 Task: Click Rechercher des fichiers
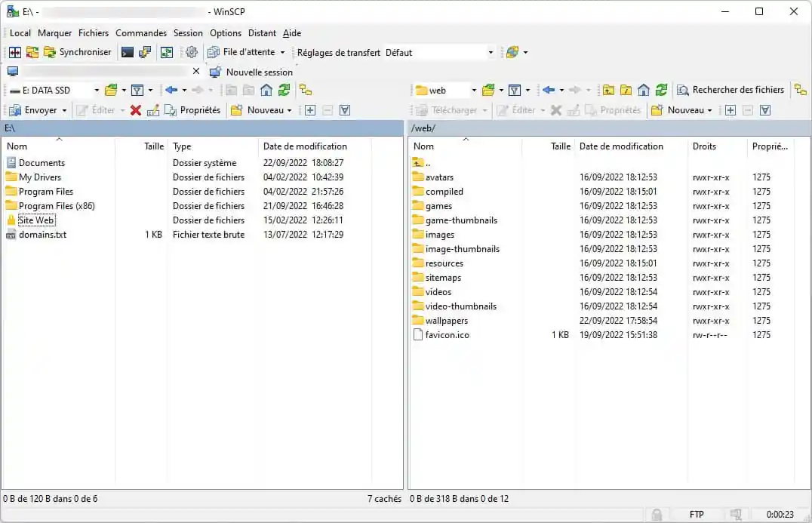click(731, 90)
